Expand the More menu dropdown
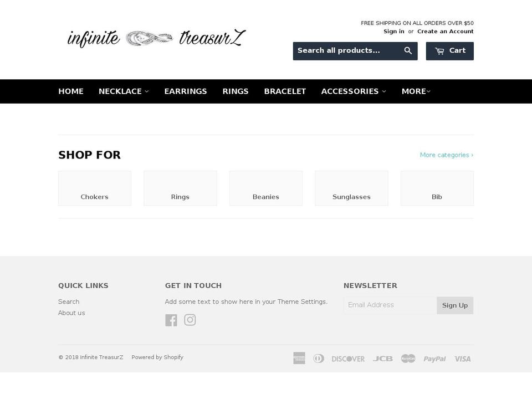Screen dimensions: 532x399 416,91
